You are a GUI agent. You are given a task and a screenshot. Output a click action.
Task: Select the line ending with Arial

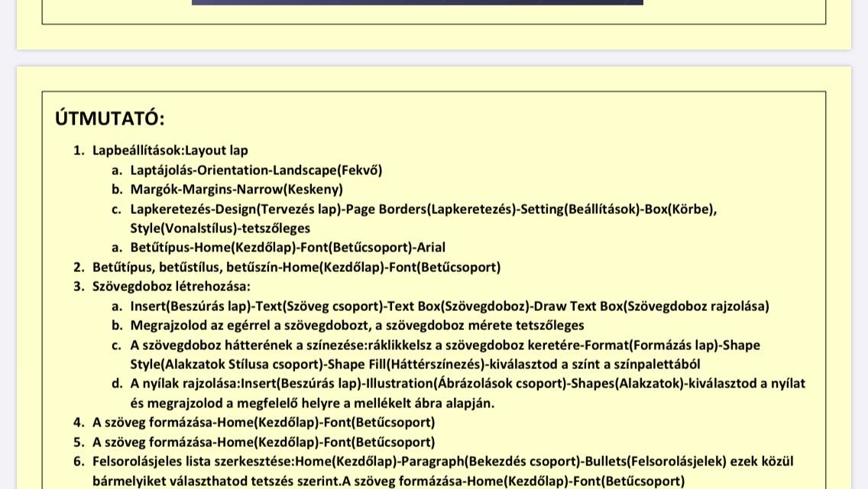287,248
